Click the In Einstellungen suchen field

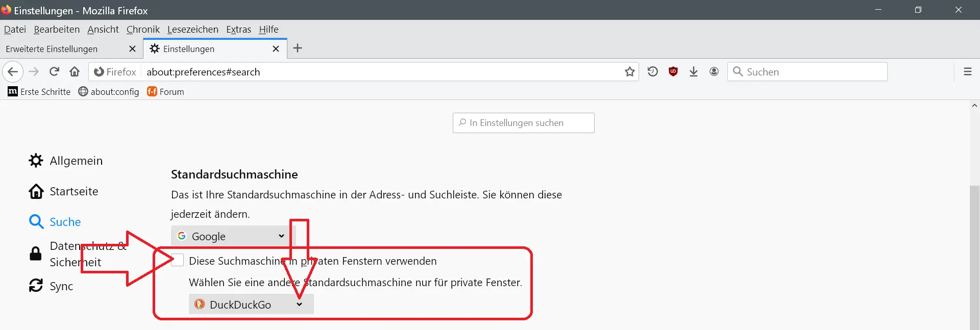pyautogui.click(x=523, y=123)
